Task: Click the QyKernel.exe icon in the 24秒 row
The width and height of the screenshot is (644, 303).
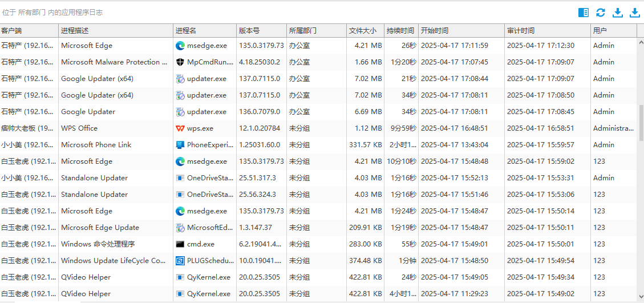Action: click(180, 277)
